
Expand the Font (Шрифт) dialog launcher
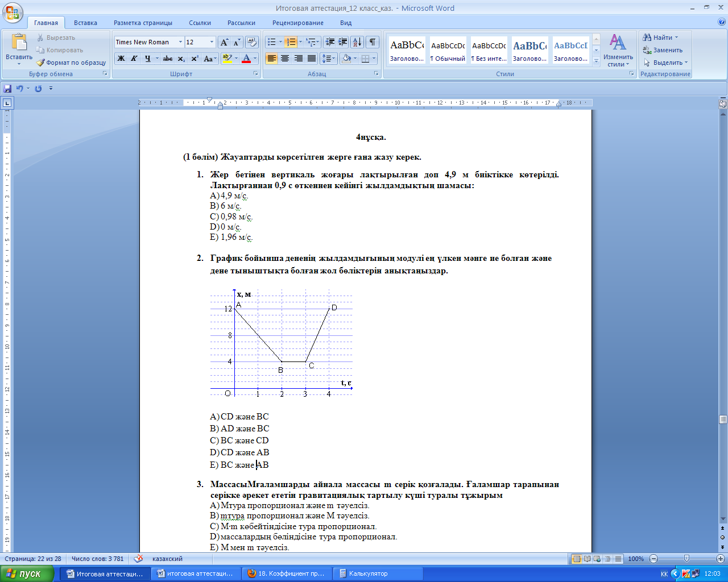tap(256, 74)
